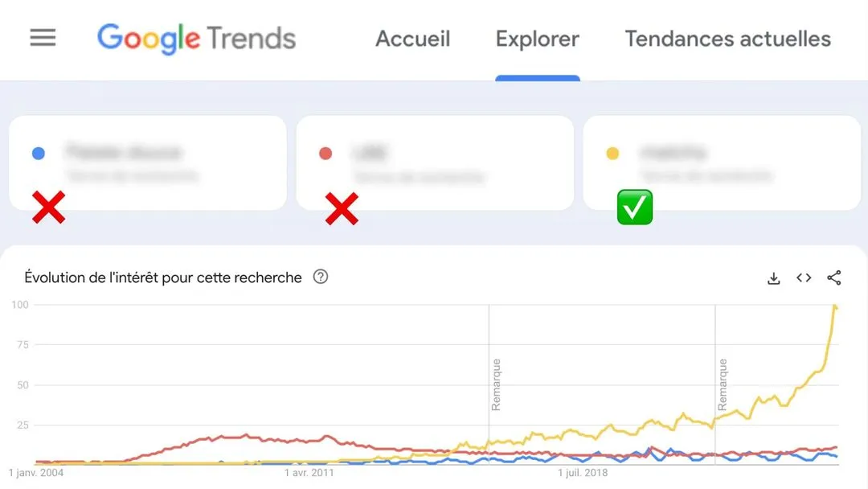Click the red X on the first search term
The width and height of the screenshot is (868, 489).
pyautogui.click(x=48, y=208)
